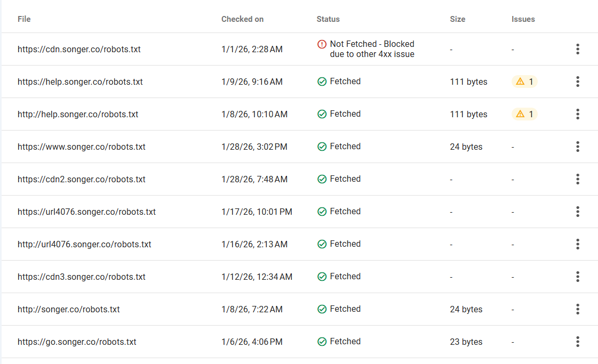Image resolution: width=598 pixels, height=364 pixels.
Task: Click warning issue badge for http://help.songer.co
Action: tap(524, 114)
